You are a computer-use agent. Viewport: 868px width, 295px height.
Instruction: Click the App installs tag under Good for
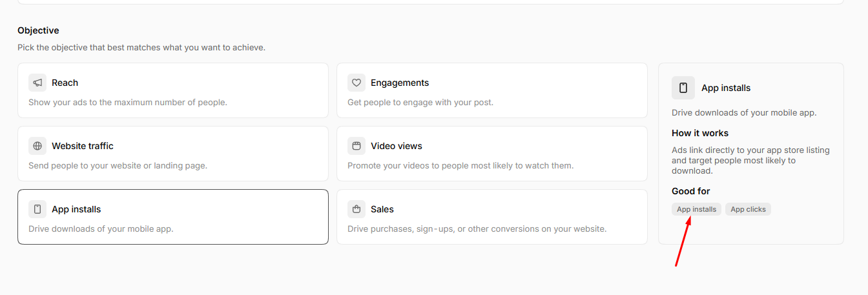[696, 209]
